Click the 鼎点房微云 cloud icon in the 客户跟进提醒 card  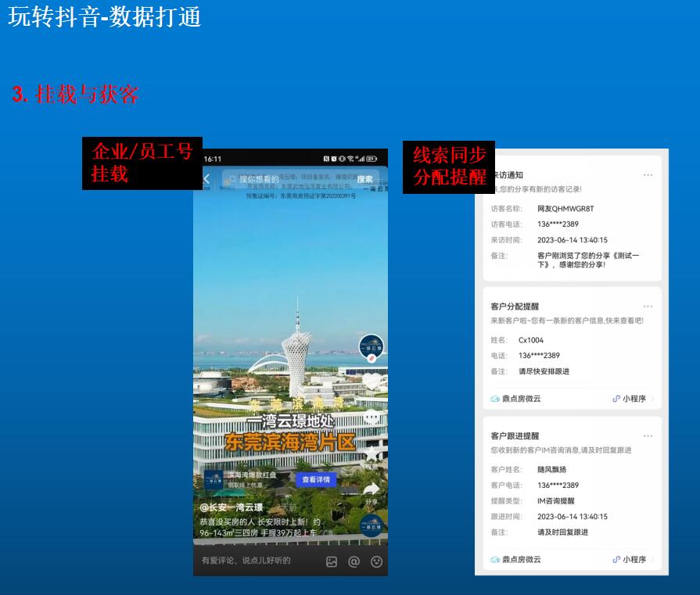[x=495, y=559]
